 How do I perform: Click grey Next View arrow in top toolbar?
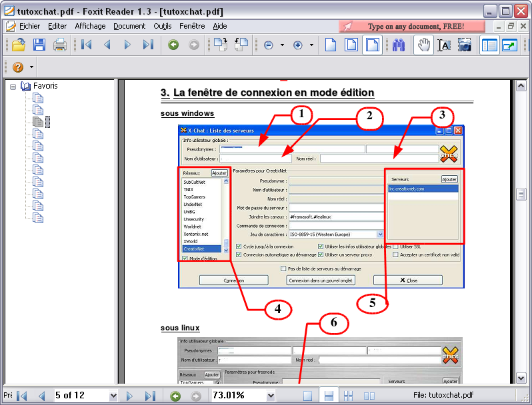(x=194, y=45)
